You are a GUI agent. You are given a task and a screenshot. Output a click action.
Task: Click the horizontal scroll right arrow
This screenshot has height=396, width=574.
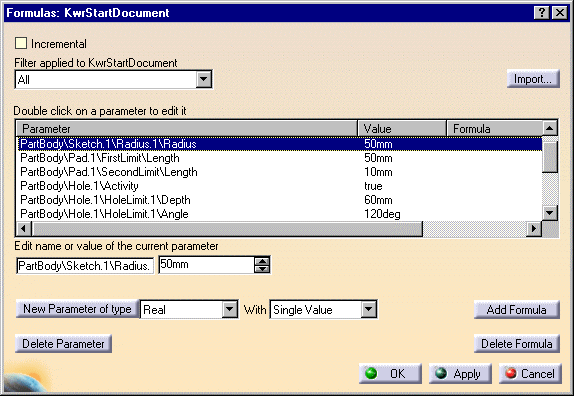(534, 229)
